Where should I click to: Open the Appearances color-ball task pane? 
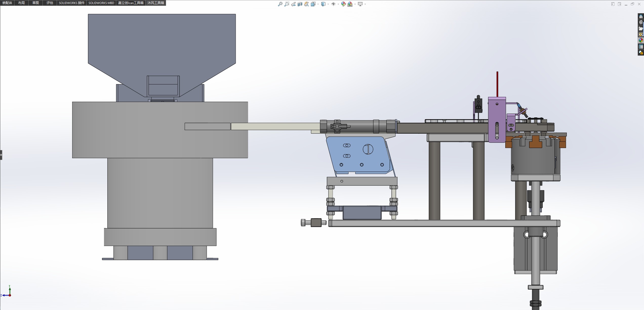pyautogui.click(x=641, y=40)
